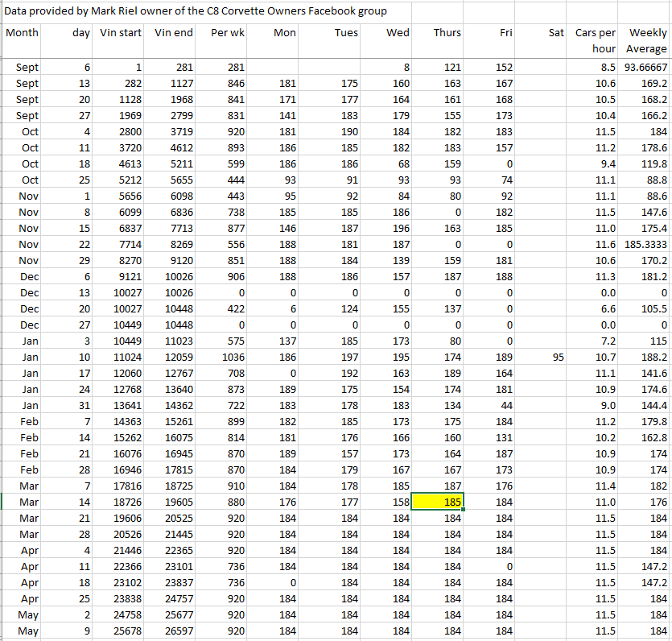Select the Vin start cell showing 10449 for Jan 3
The width and height of the screenshot is (672, 641).
[121, 341]
